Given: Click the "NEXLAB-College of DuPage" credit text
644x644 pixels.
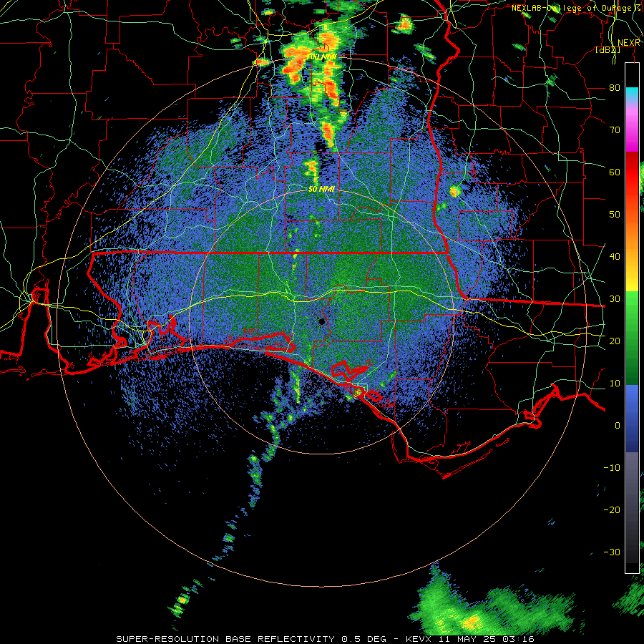Looking at the screenshot, I should (573, 8).
